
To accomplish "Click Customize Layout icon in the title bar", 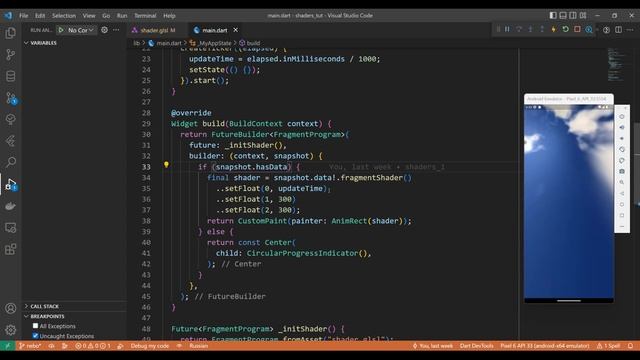I will tap(583, 16).
